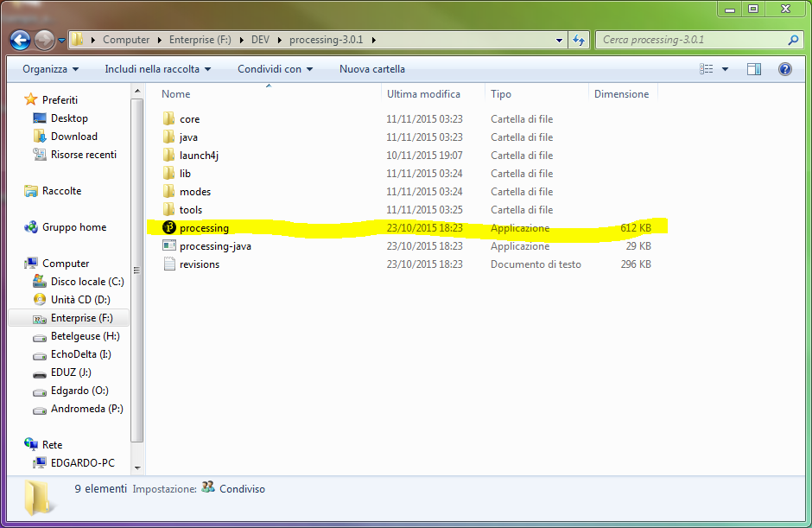The image size is (812, 528).
Task: Click the Documento di testo type cell
Action: 536,264
